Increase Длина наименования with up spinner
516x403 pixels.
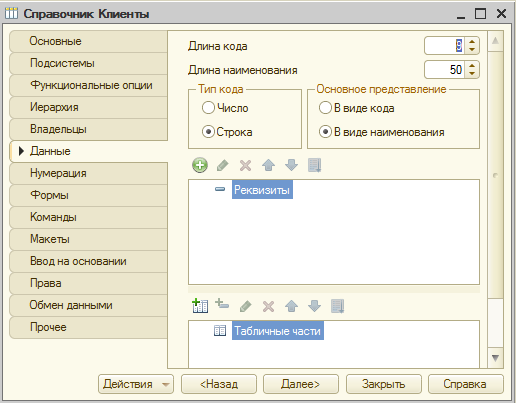point(472,66)
